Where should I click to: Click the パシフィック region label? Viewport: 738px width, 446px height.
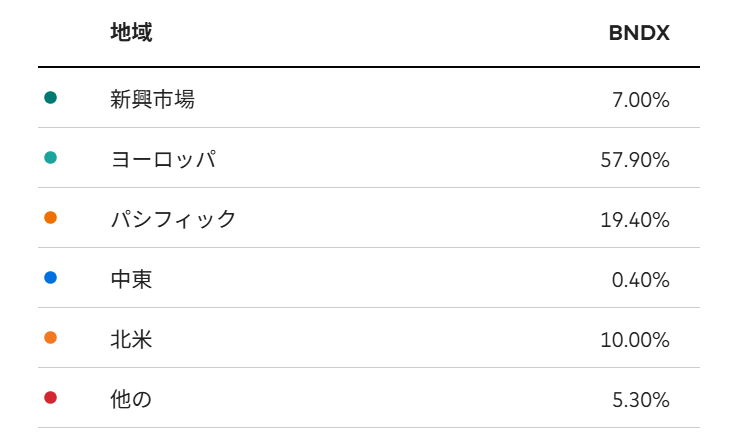click(173, 219)
